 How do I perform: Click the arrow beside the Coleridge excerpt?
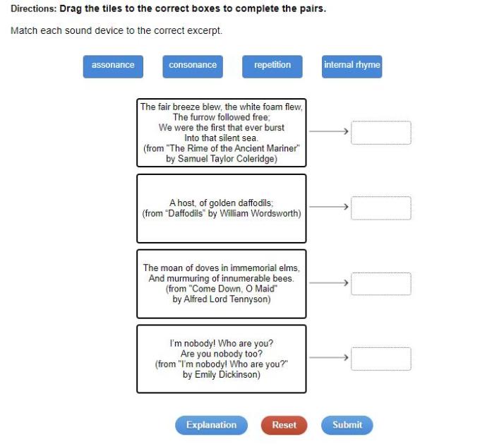(329, 131)
